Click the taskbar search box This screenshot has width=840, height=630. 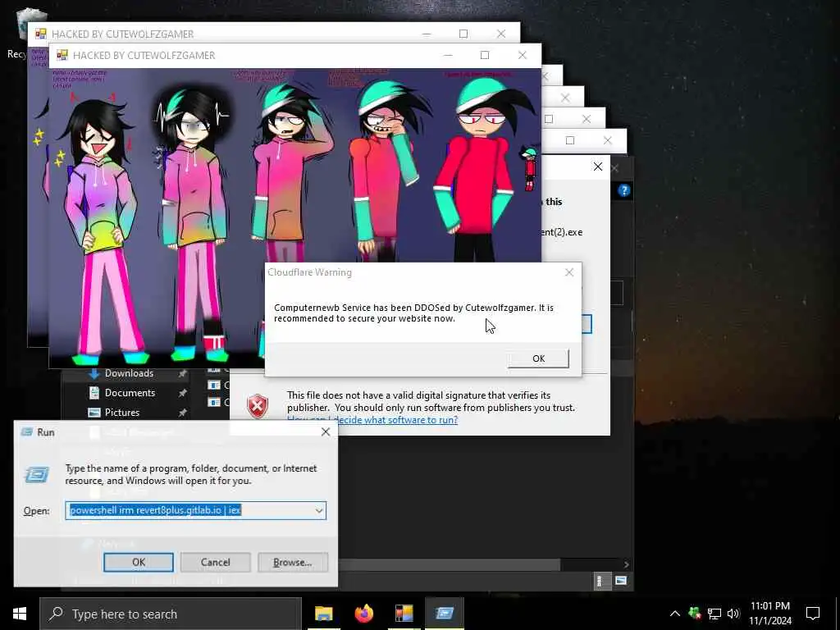pos(171,614)
